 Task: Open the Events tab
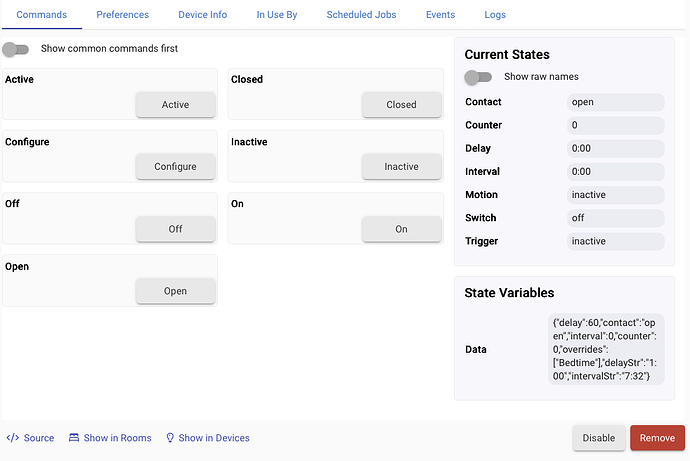pyautogui.click(x=440, y=15)
